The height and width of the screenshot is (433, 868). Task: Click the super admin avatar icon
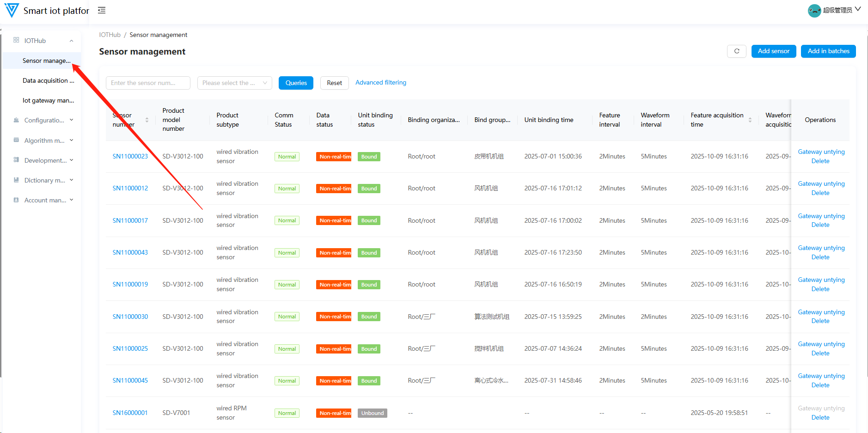click(814, 10)
